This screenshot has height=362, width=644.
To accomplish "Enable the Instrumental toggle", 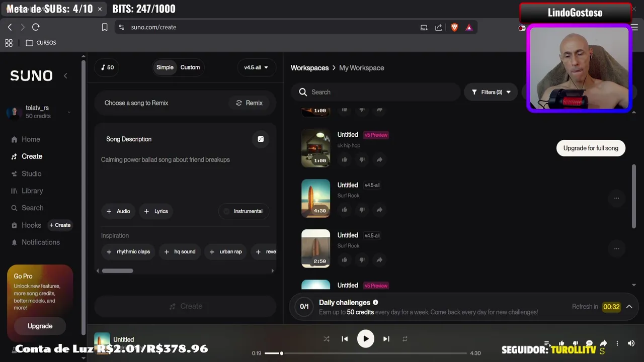I will click(244, 211).
